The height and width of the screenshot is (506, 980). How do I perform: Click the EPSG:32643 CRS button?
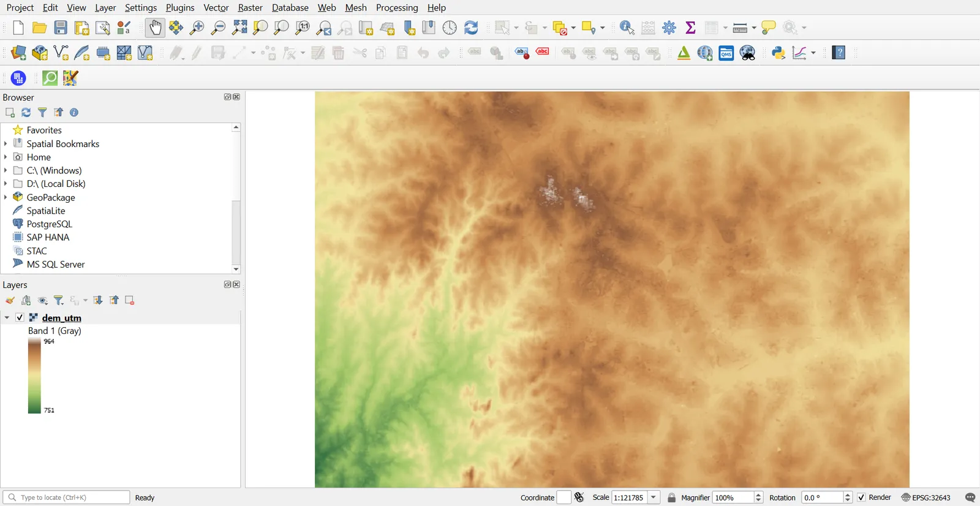point(926,497)
